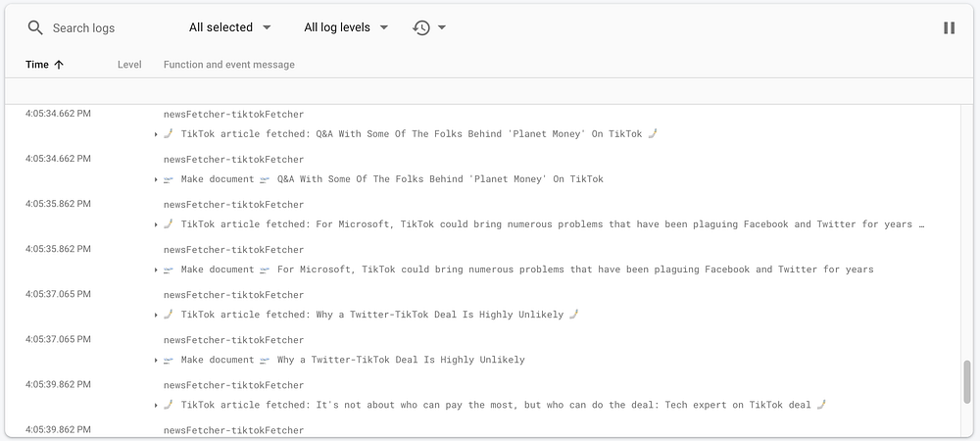Expand 'TikTok article fetched: For Microsoft' entry
The height and width of the screenshot is (441, 980).
pyautogui.click(x=156, y=224)
